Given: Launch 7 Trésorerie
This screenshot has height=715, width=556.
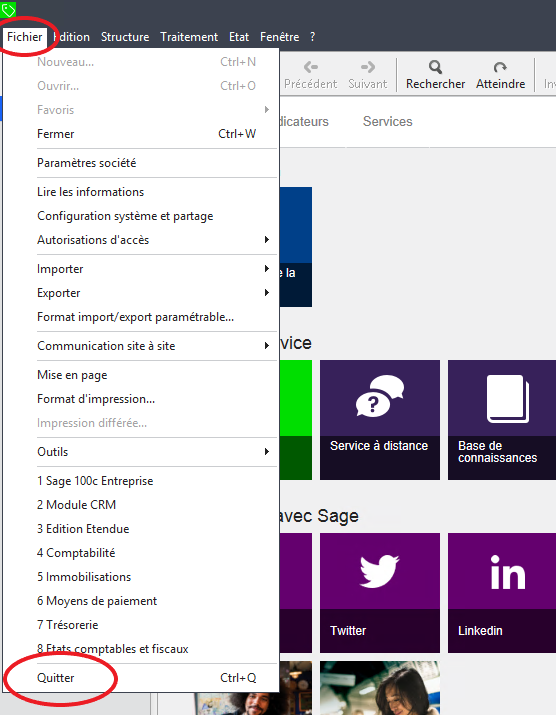Looking at the screenshot, I should coord(141,625).
